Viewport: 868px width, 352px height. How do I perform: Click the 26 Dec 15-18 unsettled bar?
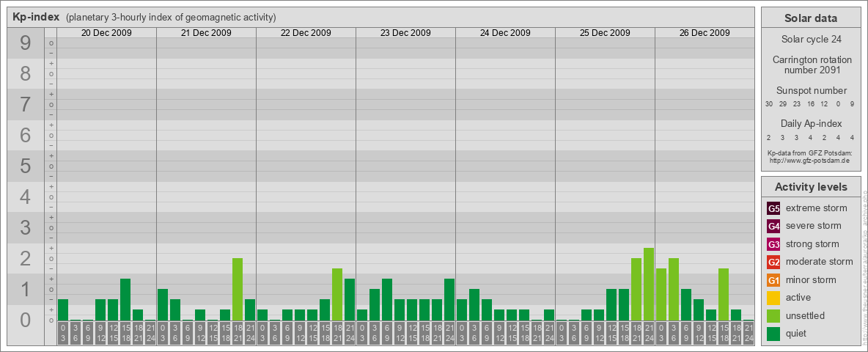coord(724,295)
